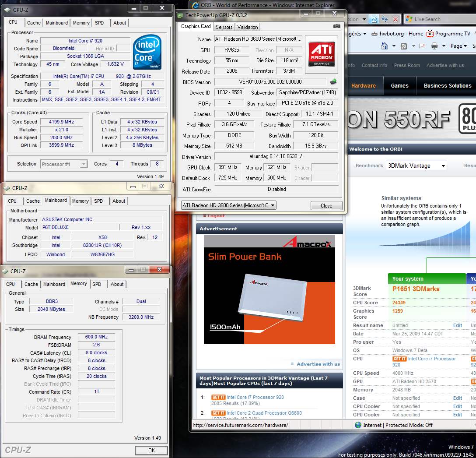Click GPU-Z icon in TechPowerUp title bar
Image resolution: width=476 pixels, height=458 pixels.
click(x=180, y=15)
